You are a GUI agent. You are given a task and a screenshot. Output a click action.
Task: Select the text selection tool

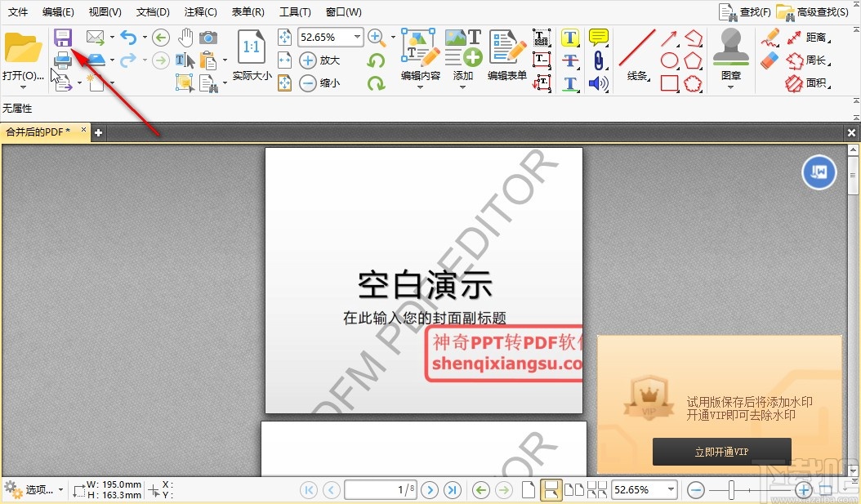pyautogui.click(x=185, y=60)
